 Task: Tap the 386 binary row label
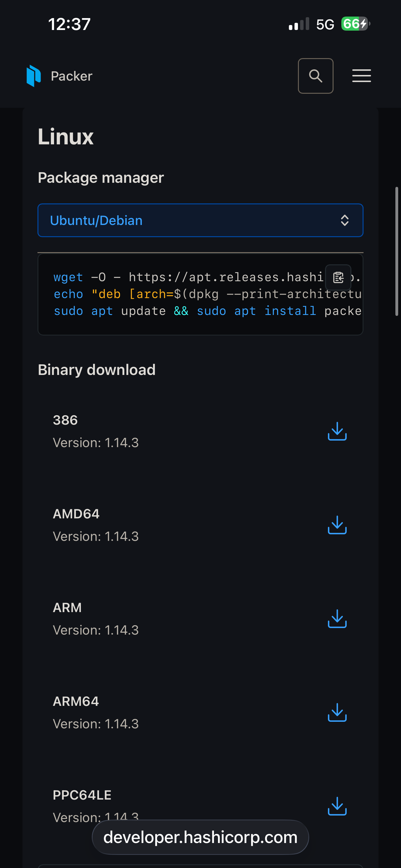point(65,420)
